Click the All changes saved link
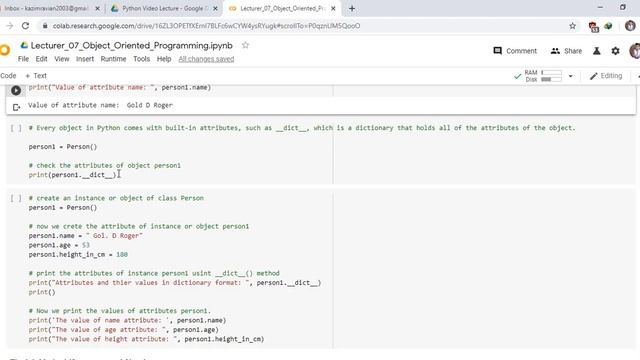The width and height of the screenshot is (640, 360). pos(206,59)
